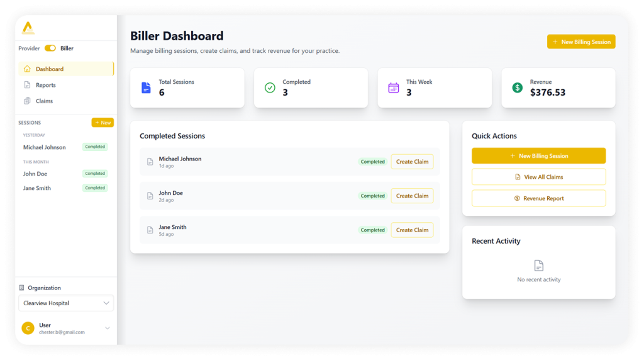The height and width of the screenshot is (360, 644).
Task: Toggle the Provider/Biller role switch
Action: click(50, 48)
